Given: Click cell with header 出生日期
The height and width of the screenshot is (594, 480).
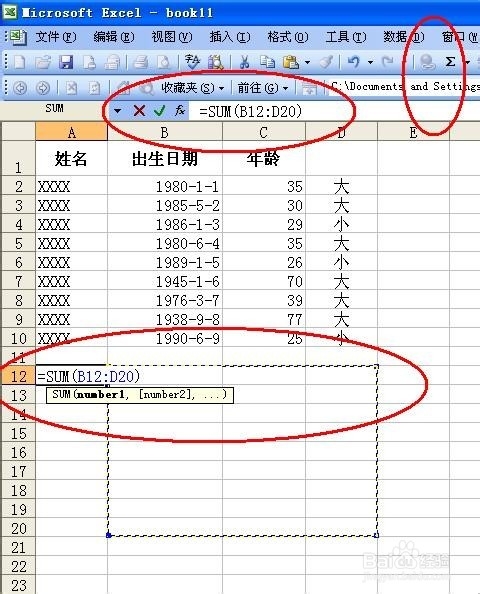Looking at the screenshot, I should click(165, 158).
